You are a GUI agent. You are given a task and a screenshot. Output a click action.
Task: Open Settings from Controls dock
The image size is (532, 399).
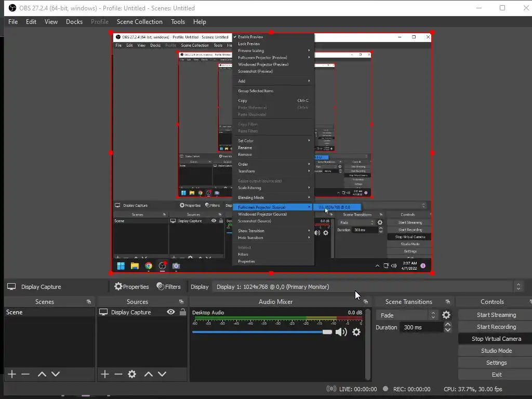[x=496, y=363]
